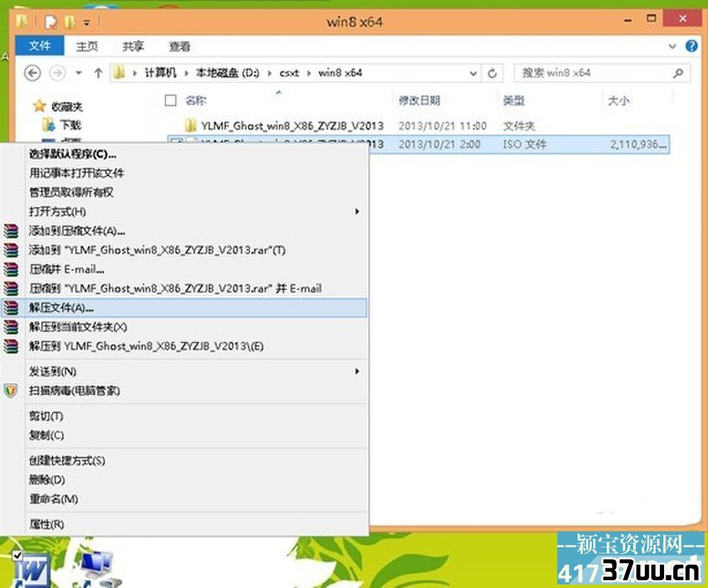Click 2,110,936 size cell of ISO file
The width and height of the screenshot is (708, 588).
pyautogui.click(x=638, y=144)
